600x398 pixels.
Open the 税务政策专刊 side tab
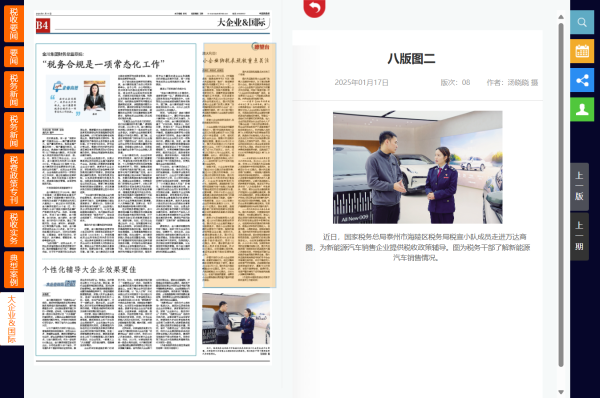(14, 179)
